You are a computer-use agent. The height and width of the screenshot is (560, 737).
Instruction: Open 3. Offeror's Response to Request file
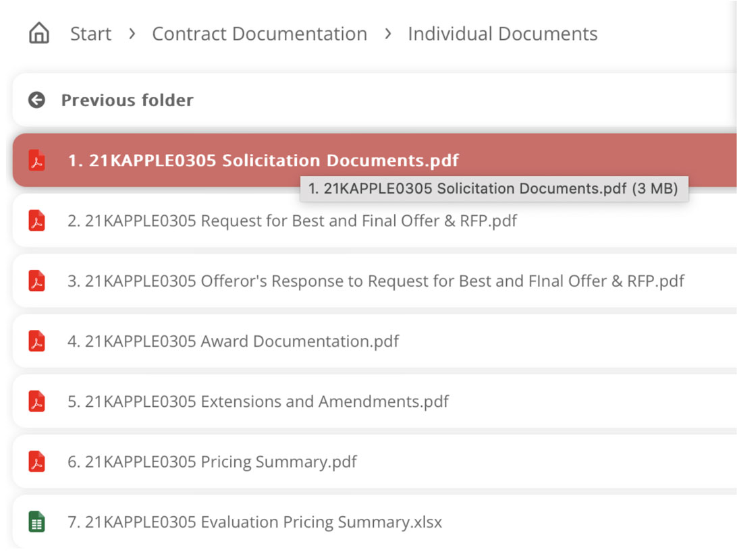click(375, 281)
